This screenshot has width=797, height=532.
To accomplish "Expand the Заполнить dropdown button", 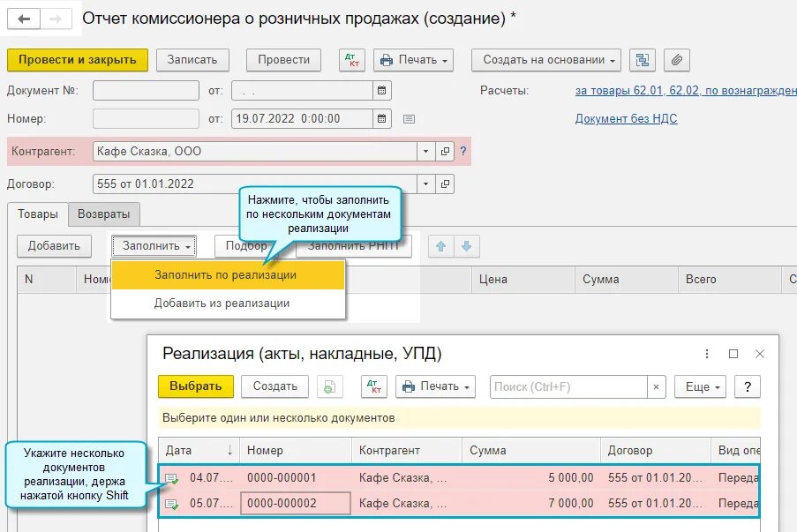I will 154,246.
